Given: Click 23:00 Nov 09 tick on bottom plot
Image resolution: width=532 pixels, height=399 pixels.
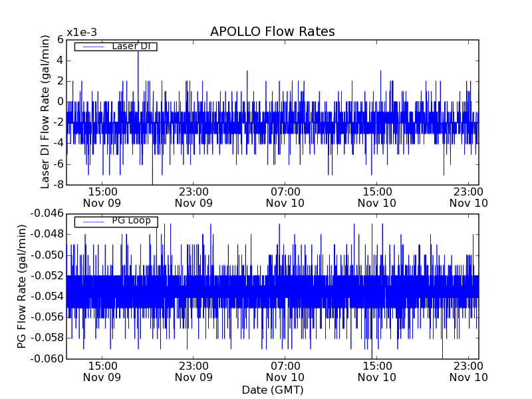Looking at the screenshot, I should tap(194, 371).
